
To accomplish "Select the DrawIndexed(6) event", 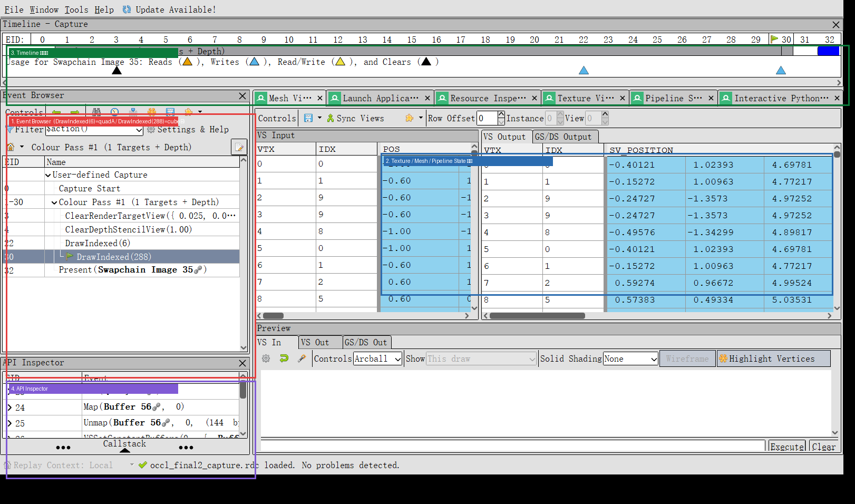I will coord(98,243).
